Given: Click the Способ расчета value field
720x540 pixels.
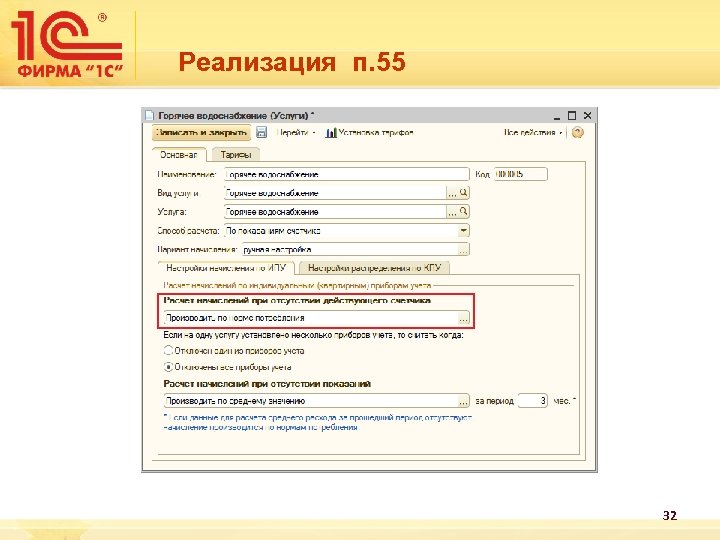Looking at the screenshot, I should pyautogui.click(x=341, y=231).
